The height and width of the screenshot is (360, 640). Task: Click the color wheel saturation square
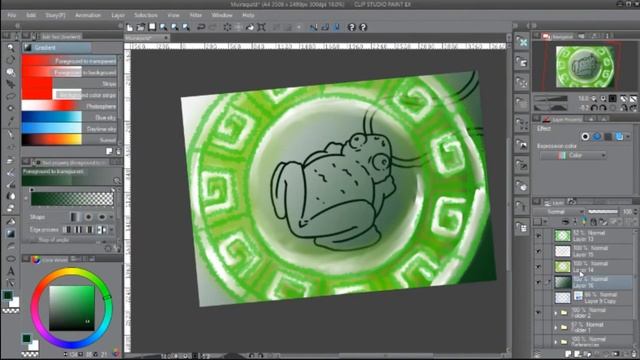pos(72,308)
